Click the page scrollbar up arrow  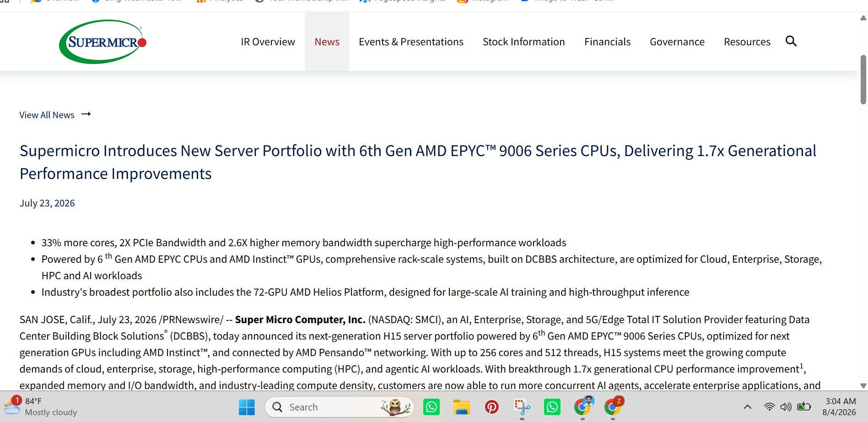click(x=863, y=18)
